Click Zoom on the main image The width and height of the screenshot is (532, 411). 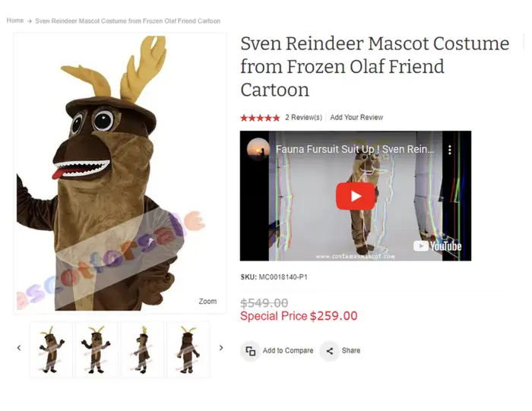[207, 301]
